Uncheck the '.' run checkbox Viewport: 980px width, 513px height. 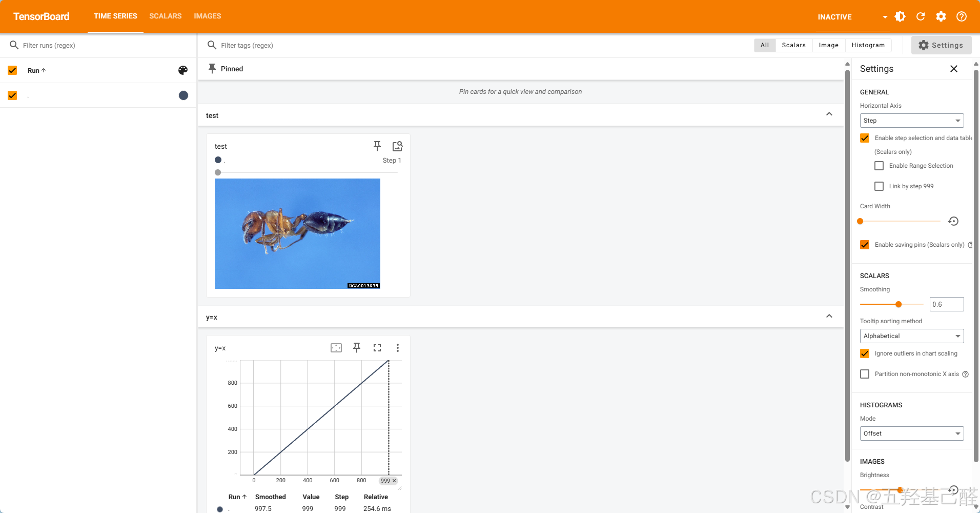click(x=13, y=95)
